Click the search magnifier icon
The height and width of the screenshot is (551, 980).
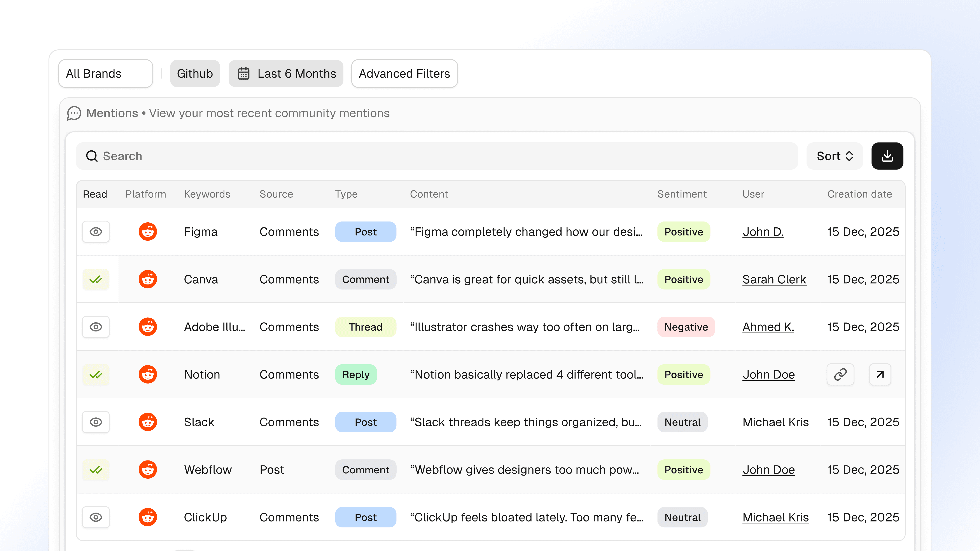pos(92,156)
